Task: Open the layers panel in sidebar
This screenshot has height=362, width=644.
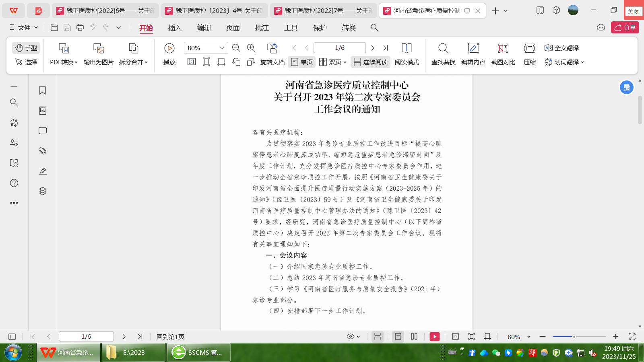Action: pos(42,191)
